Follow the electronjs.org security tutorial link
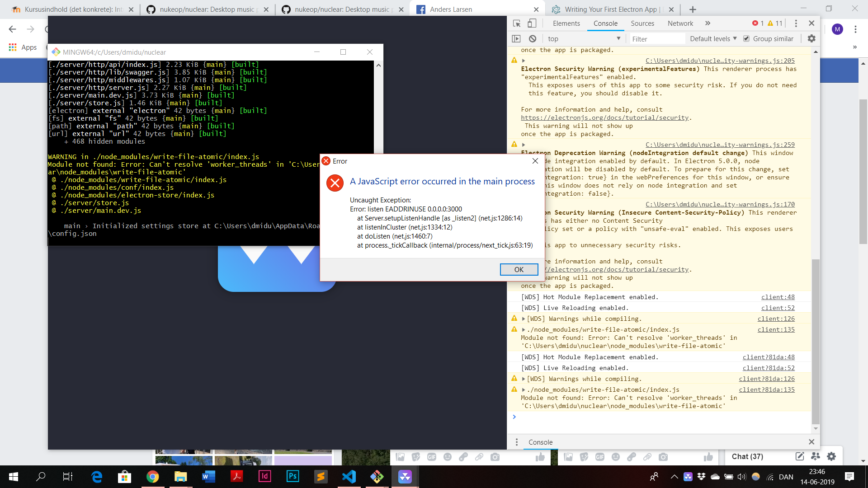 pos(606,117)
